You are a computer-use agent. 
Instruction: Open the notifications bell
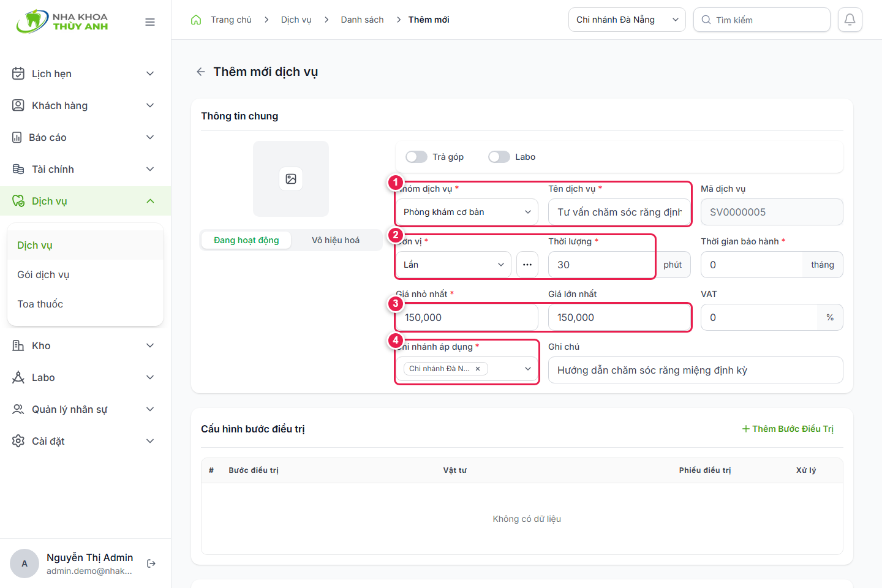(x=850, y=20)
